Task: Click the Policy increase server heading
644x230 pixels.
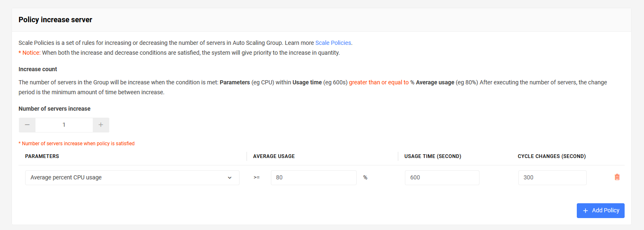Action: tap(55, 20)
